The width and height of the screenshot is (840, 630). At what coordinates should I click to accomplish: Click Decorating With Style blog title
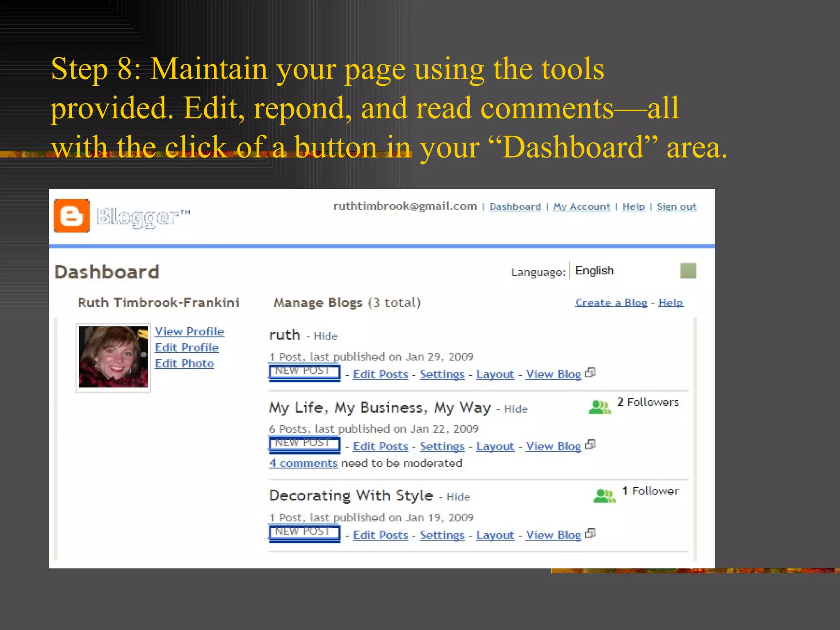[x=351, y=495]
